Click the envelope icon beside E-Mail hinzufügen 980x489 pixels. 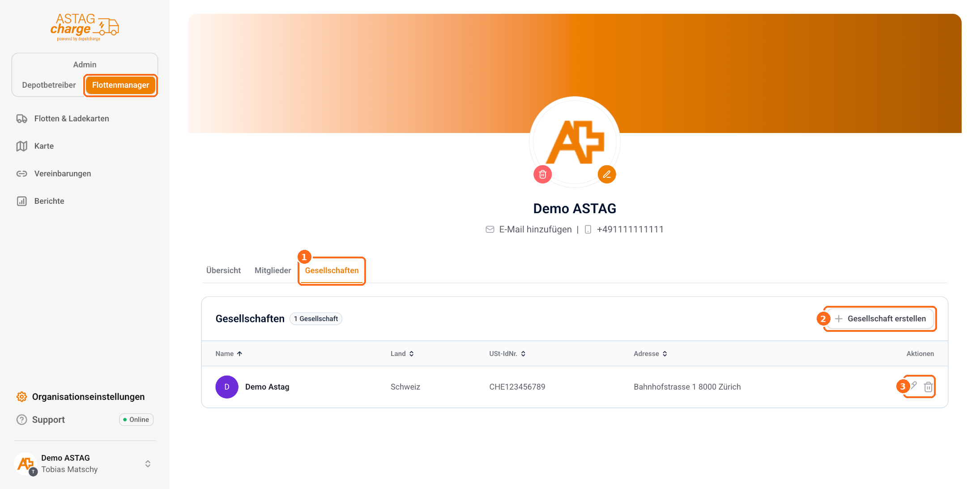(490, 229)
